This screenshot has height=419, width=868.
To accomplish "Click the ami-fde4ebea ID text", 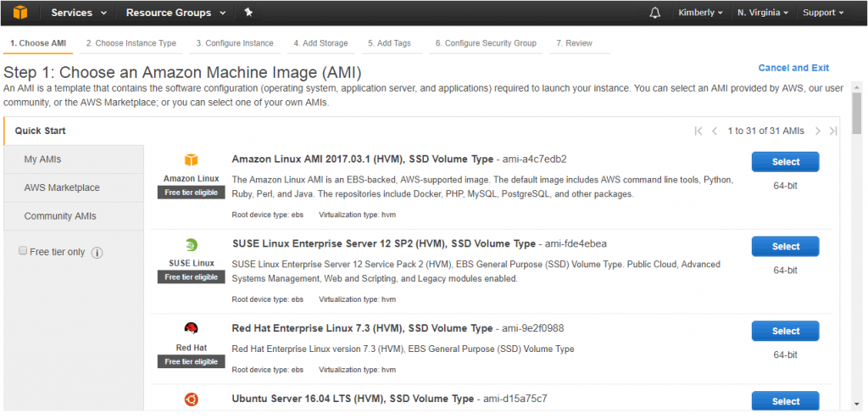I will pyautogui.click(x=576, y=244).
